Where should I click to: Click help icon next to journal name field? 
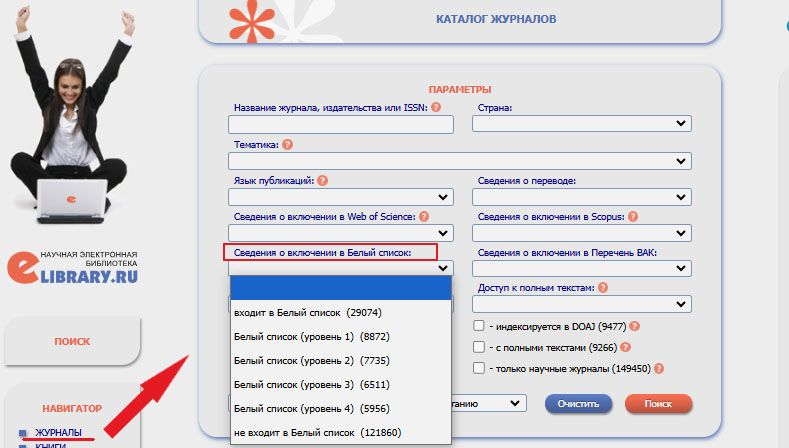coord(436,107)
